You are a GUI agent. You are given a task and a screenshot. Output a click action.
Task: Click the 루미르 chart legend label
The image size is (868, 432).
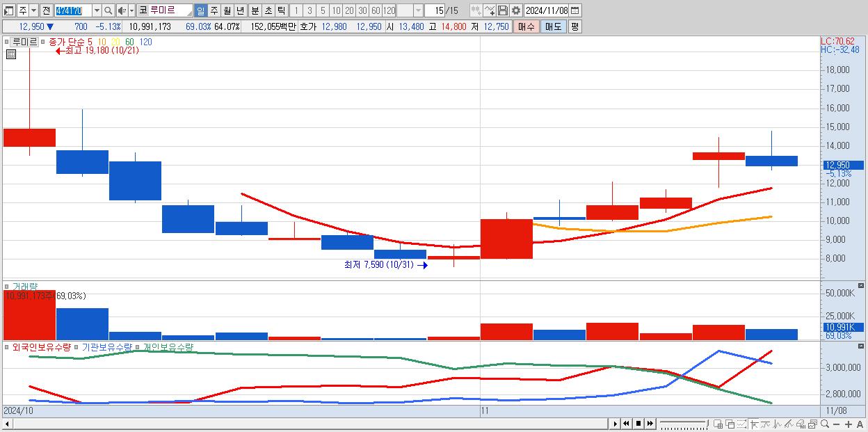coord(25,42)
